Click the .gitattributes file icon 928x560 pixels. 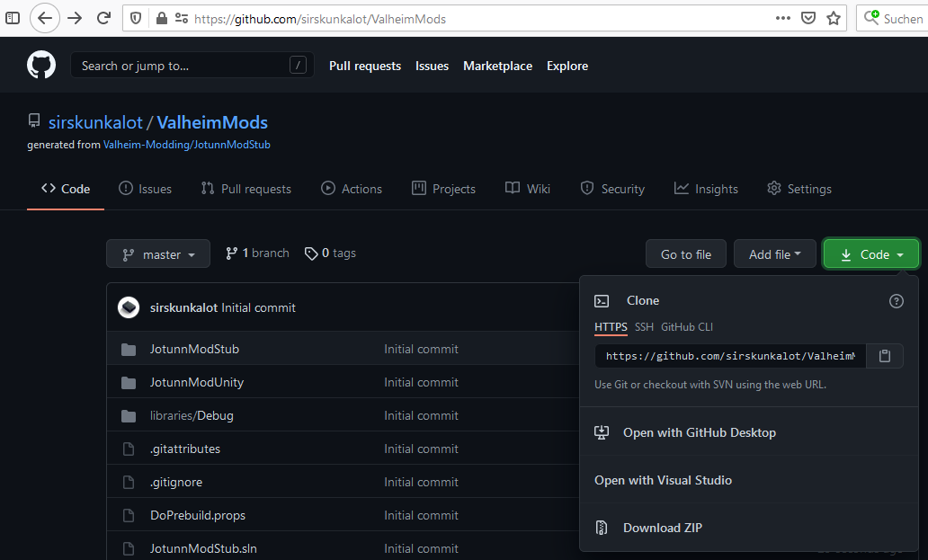tap(129, 449)
